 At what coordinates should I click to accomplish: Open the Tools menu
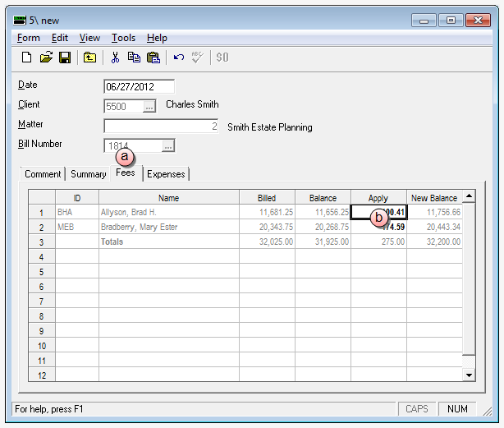point(123,38)
